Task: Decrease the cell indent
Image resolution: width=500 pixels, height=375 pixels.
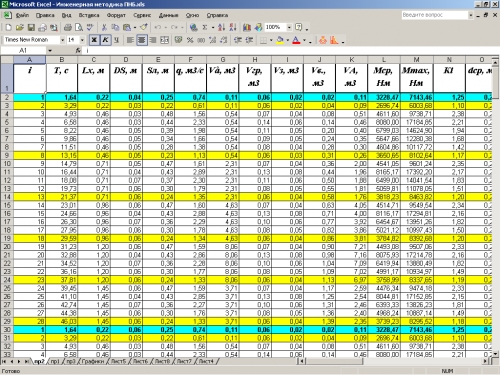Action: coord(238,40)
